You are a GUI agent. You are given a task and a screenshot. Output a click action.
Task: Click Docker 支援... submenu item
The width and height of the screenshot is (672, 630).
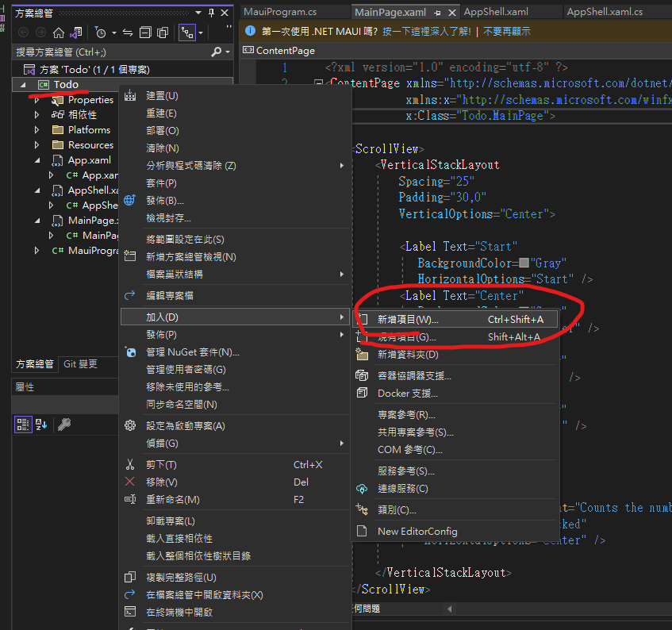coord(455,394)
